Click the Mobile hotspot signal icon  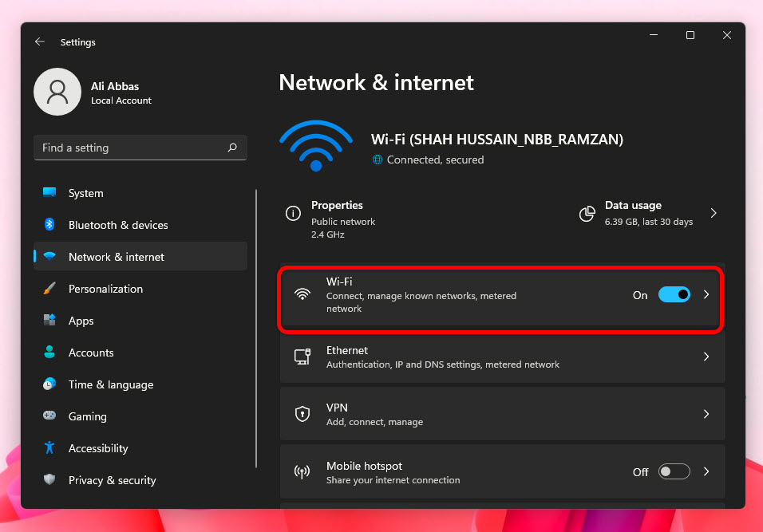point(302,472)
